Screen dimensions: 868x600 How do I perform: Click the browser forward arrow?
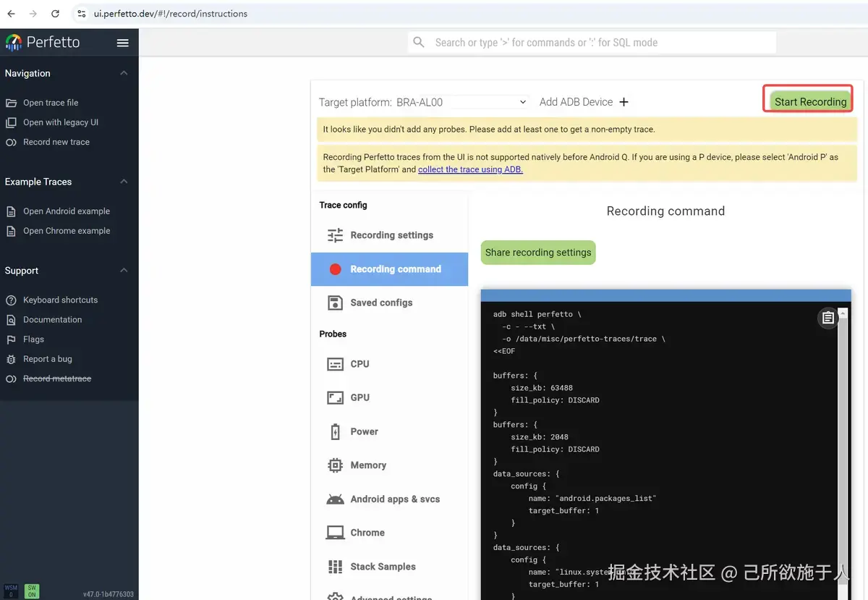33,13
